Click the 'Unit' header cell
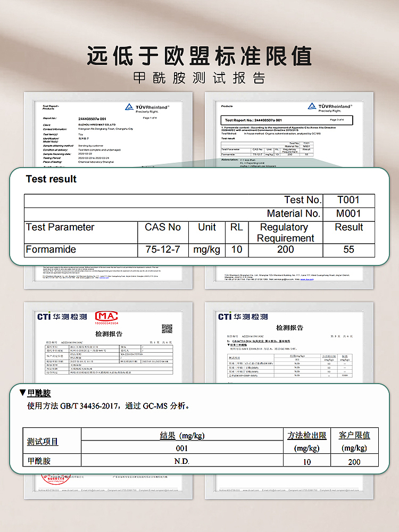Image resolution: width=399 pixels, height=532 pixels. (x=207, y=232)
